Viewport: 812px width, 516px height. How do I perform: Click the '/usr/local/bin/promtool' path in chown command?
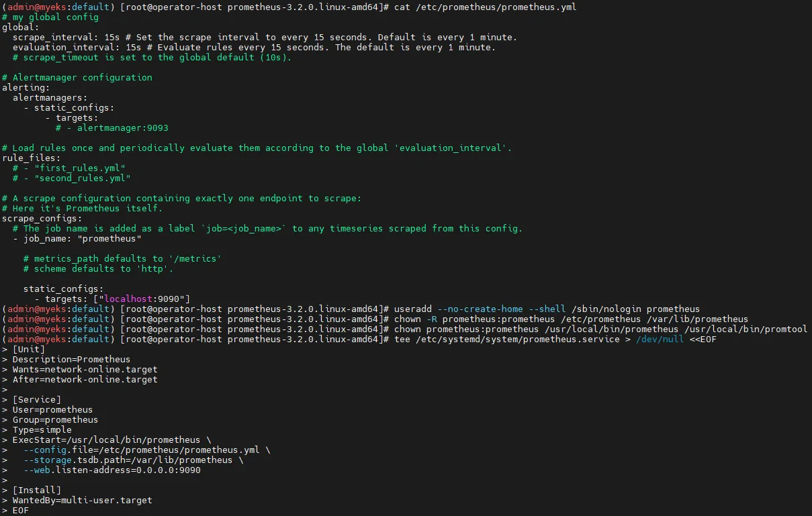coord(746,329)
